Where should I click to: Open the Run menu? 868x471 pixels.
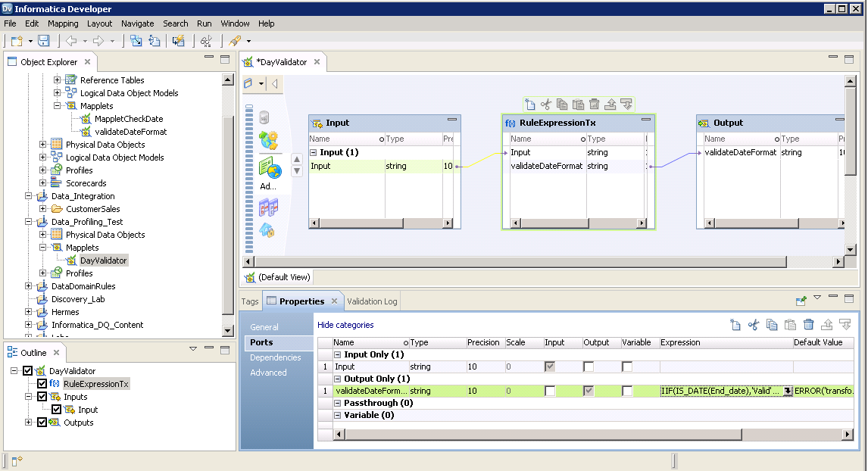point(205,23)
